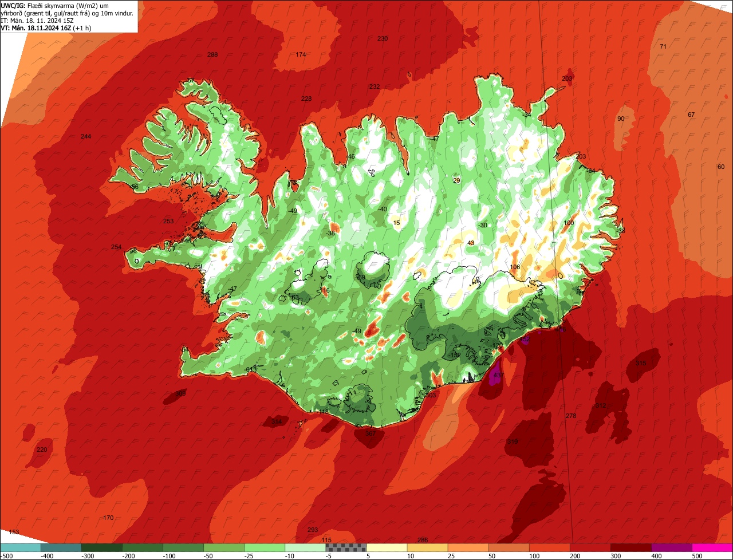Click the legend swatch between 300 and 400

click(x=630, y=547)
